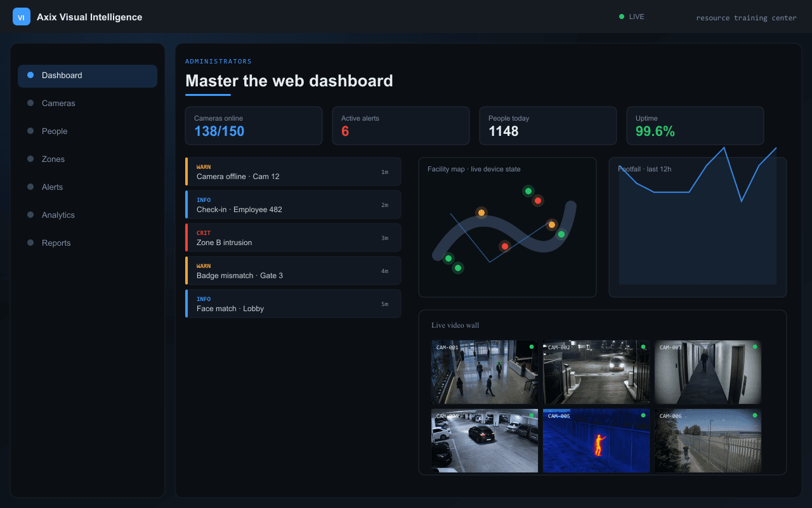Open the Face match · Lobby alert

tap(293, 304)
